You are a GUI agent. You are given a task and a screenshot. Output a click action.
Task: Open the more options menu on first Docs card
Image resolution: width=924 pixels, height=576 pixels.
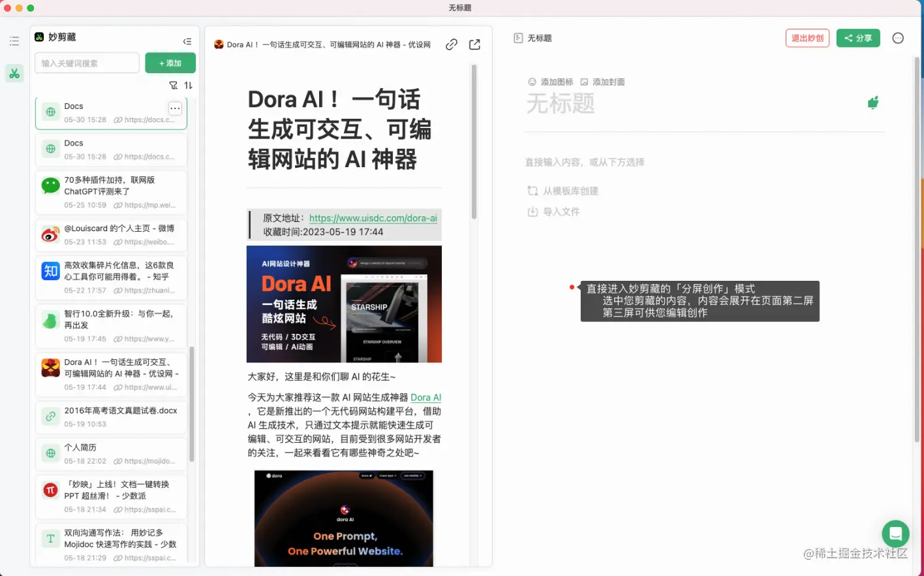pos(175,108)
